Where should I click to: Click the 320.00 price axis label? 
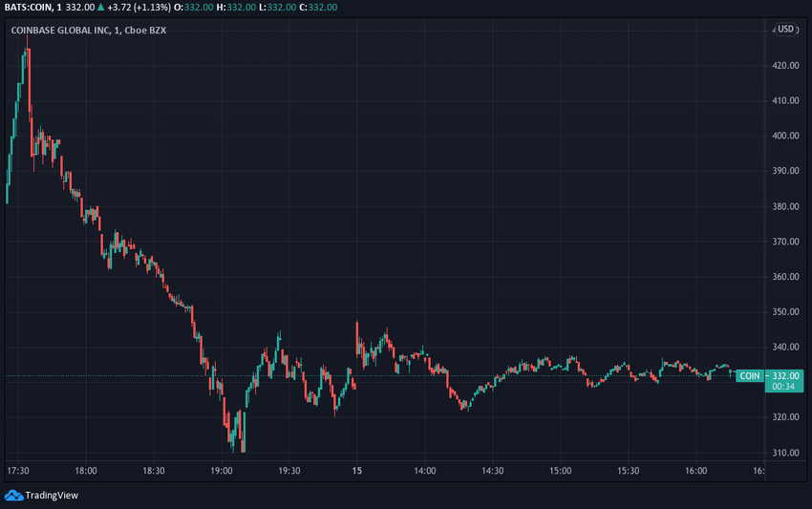pos(785,417)
